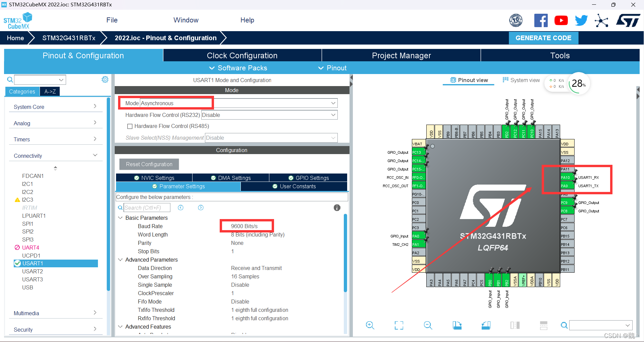Switch to the A->Z list tab
Image resolution: width=644 pixels, height=342 pixels.
tap(50, 91)
